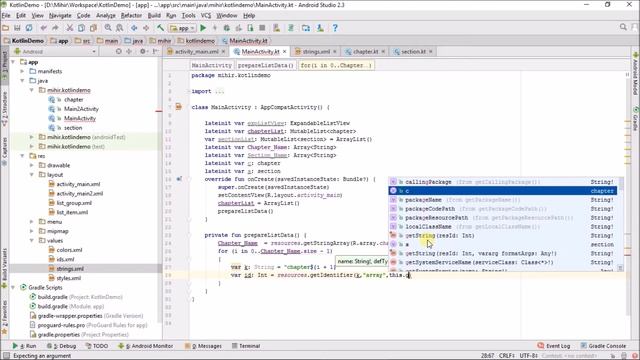
Task: Switch to chapter.kt editor tab
Action: (x=365, y=51)
